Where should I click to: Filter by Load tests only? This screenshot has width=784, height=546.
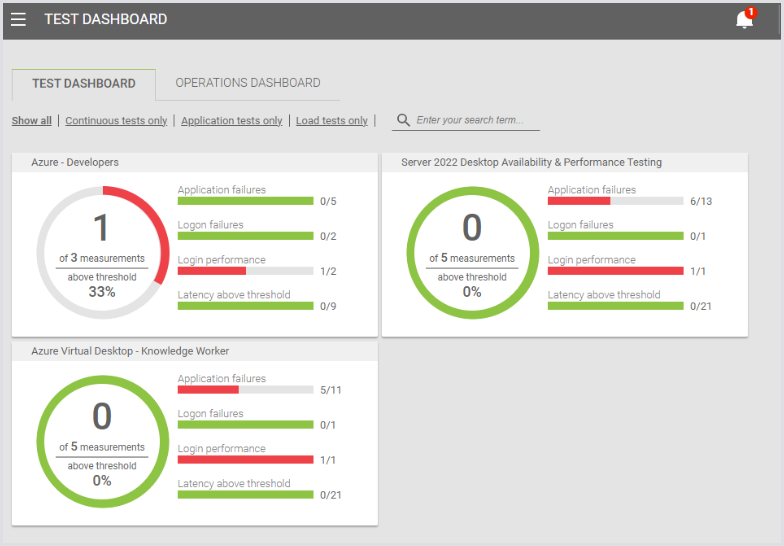pos(332,121)
